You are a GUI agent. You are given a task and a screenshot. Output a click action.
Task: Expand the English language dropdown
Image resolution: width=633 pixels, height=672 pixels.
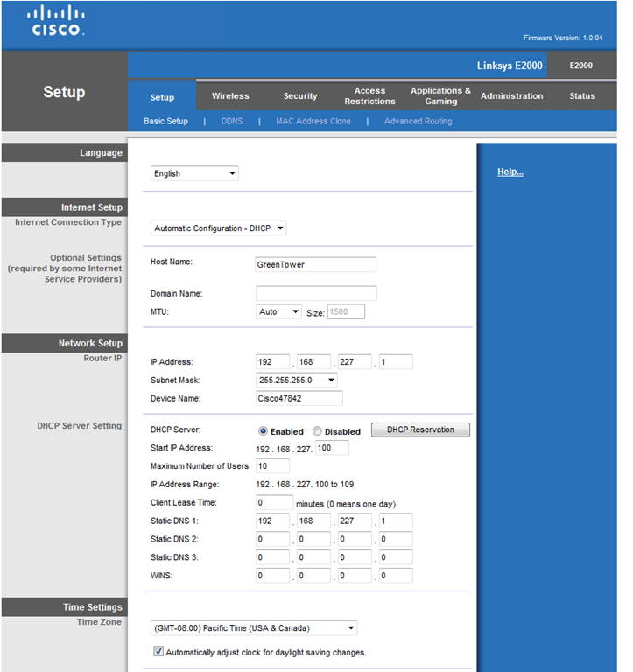coord(194,173)
